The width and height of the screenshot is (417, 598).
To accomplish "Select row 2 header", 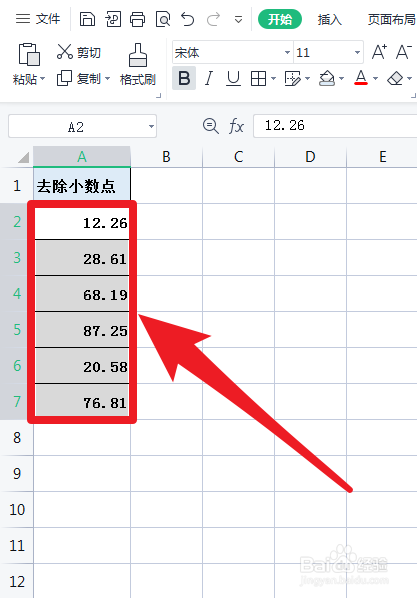I will tap(17, 221).
